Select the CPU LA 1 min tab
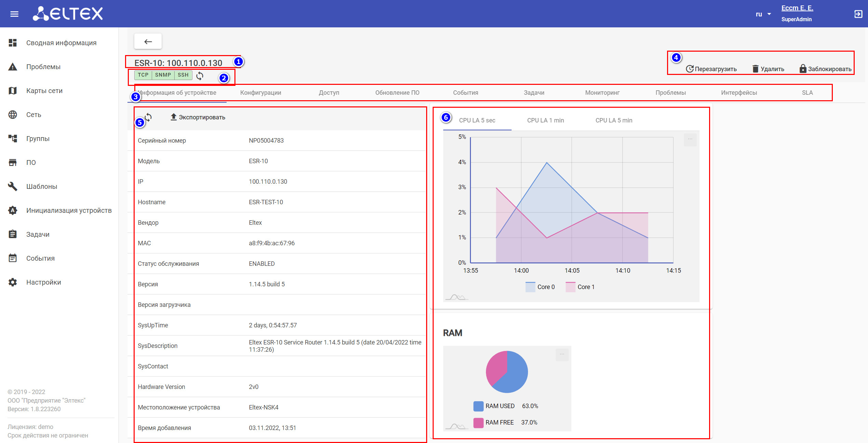This screenshot has height=443, width=868. tap(545, 120)
